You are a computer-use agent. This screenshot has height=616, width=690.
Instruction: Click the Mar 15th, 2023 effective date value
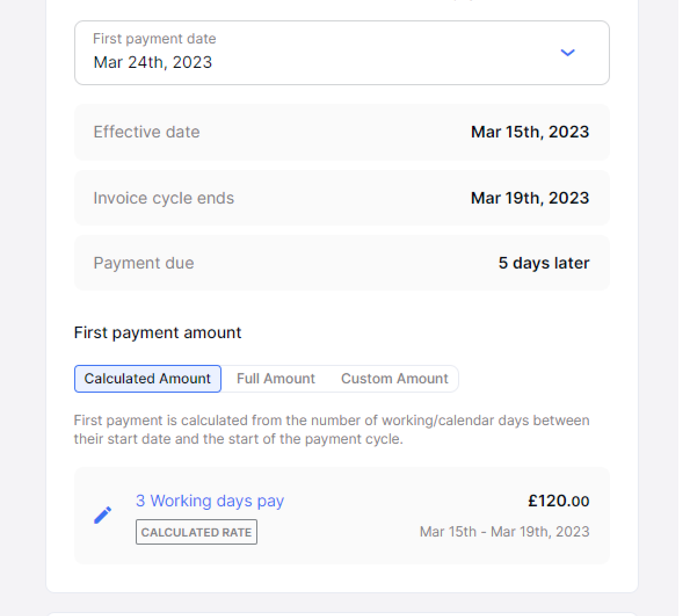pyautogui.click(x=530, y=132)
